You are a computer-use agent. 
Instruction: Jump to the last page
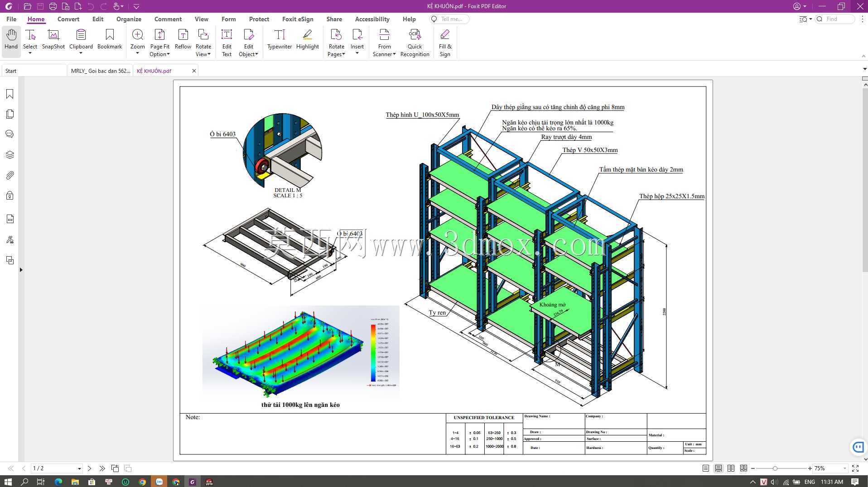[x=102, y=468]
